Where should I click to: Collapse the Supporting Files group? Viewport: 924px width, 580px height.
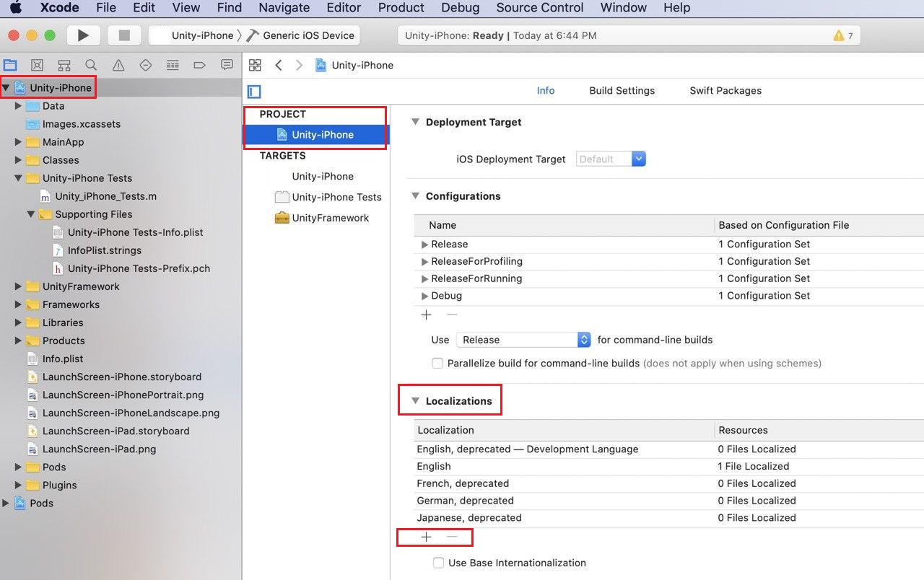coord(31,214)
